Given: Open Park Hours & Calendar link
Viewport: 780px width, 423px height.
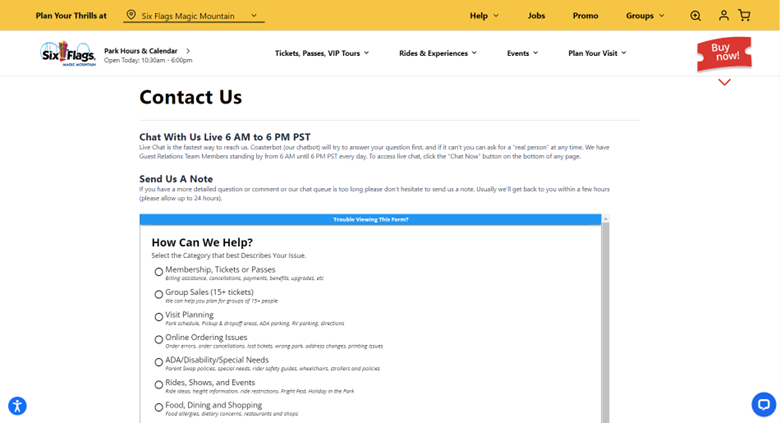Looking at the screenshot, I should pyautogui.click(x=141, y=51).
